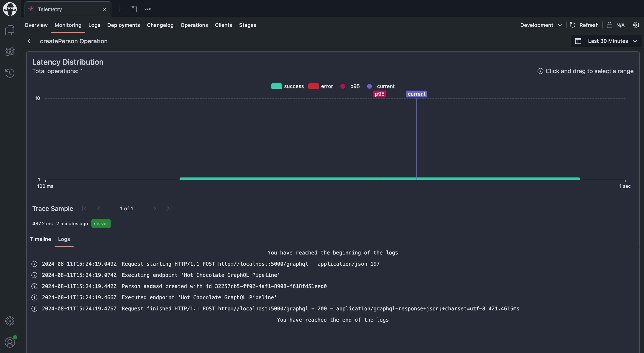Image resolution: width=644 pixels, height=353 pixels.
Task: Open the history clock icon in sidebar
Action: point(10,73)
